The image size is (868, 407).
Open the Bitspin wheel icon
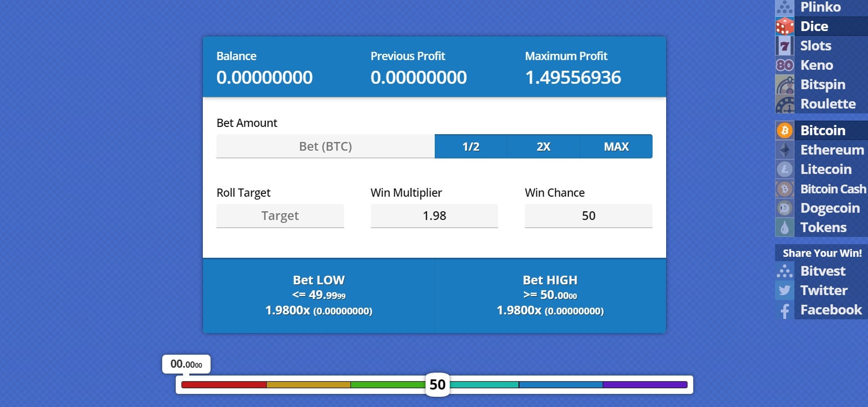tap(785, 84)
